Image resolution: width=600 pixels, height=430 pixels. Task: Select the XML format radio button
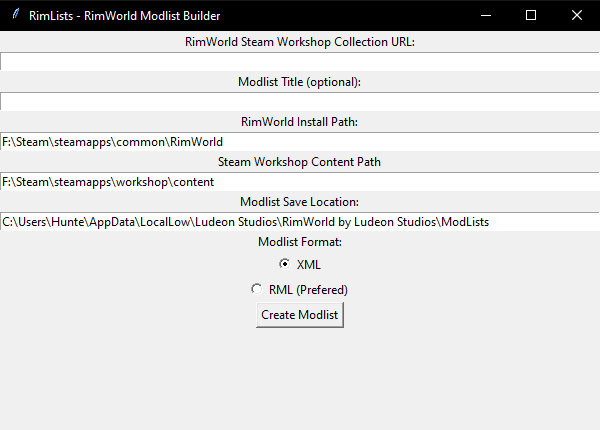coord(285,264)
